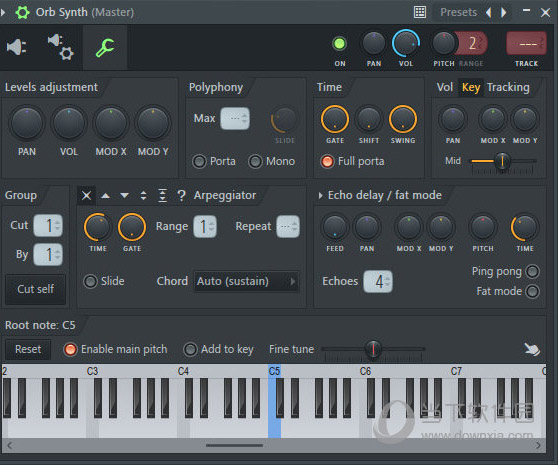558x465 pixels.
Task: Click the Tracking MOD X knob
Action: click(493, 120)
